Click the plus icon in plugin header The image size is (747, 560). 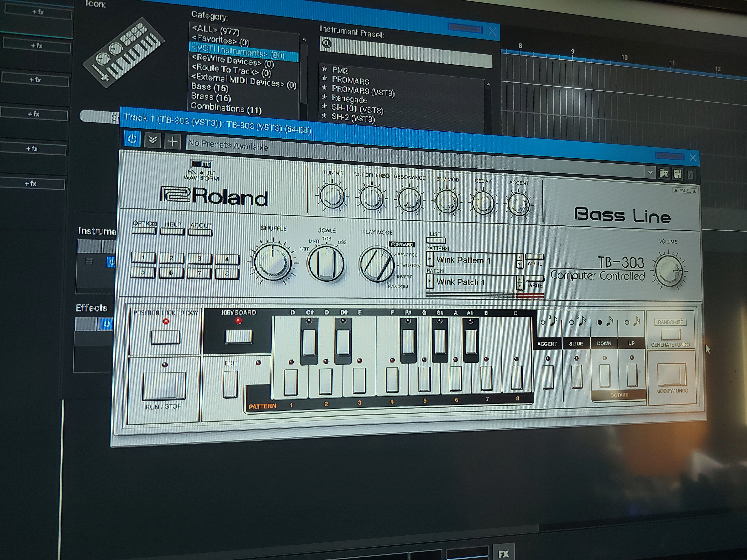[173, 141]
